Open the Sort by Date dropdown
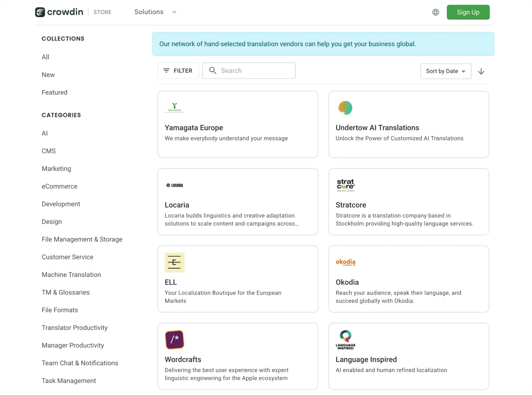532x395 pixels. pyautogui.click(x=445, y=71)
